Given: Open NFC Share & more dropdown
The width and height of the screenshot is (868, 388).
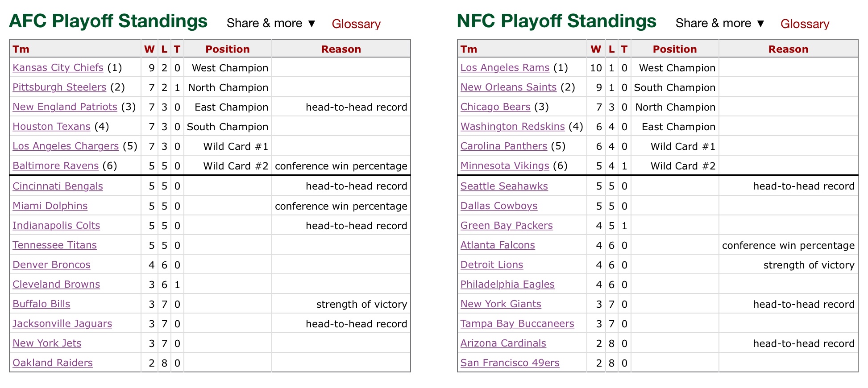Looking at the screenshot, I should (x=720, y=23).
